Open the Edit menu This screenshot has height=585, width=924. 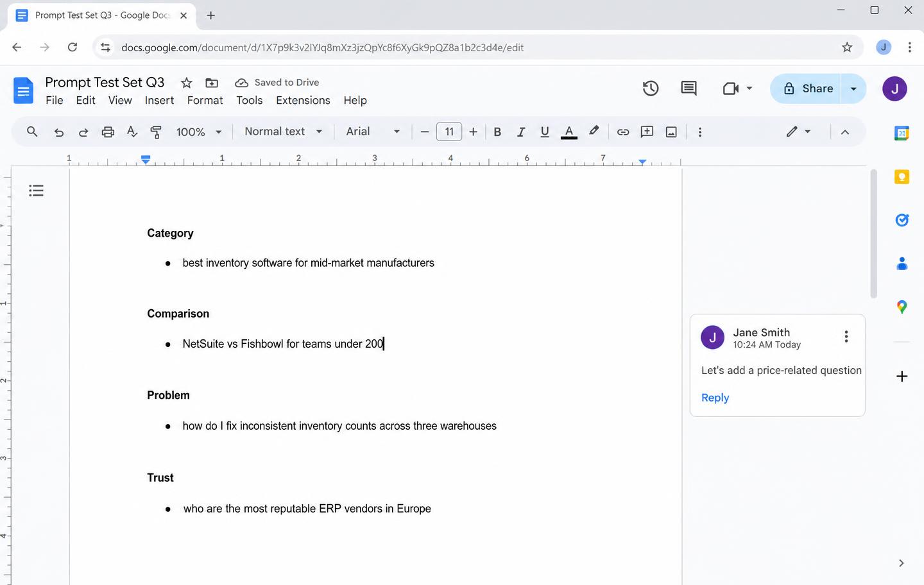[x=85, y=101]
